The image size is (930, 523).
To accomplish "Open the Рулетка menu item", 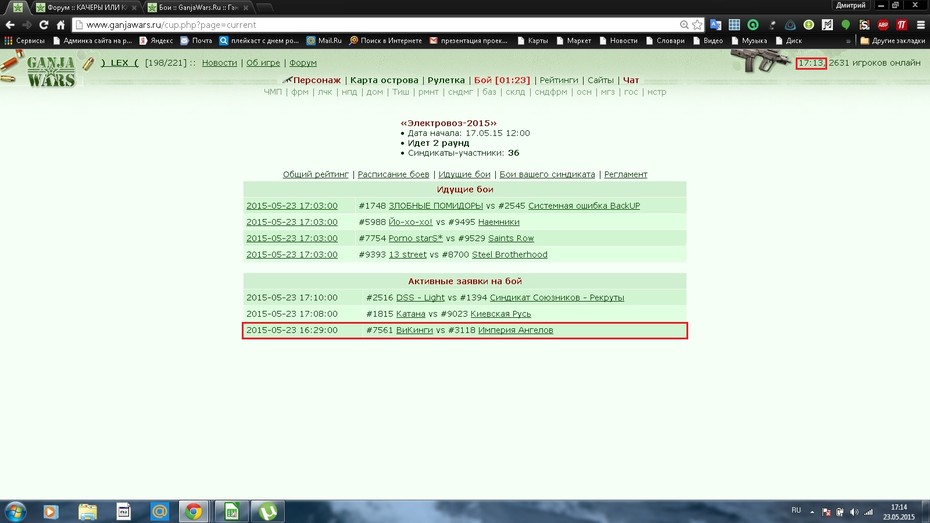I will pyautogui.click(x=446, y=80).
